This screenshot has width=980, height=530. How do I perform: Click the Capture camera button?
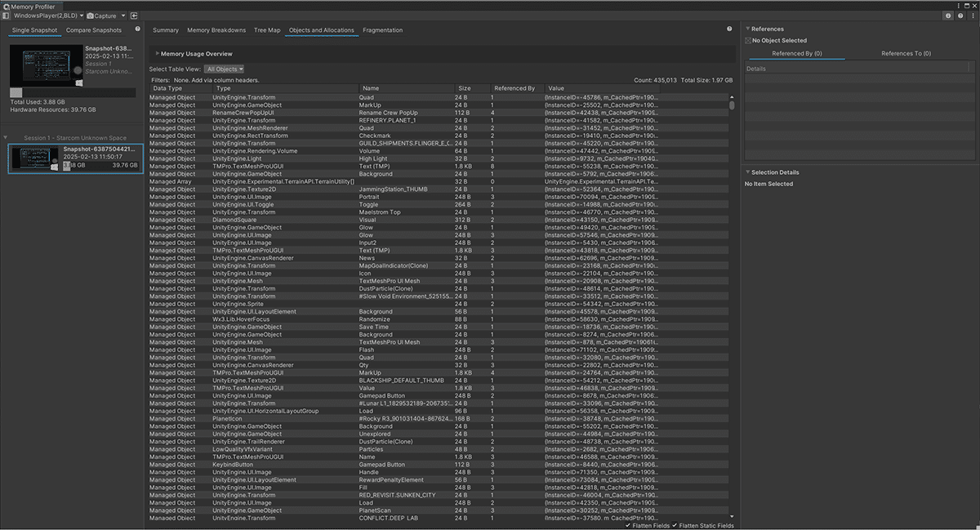click(101, 16)
